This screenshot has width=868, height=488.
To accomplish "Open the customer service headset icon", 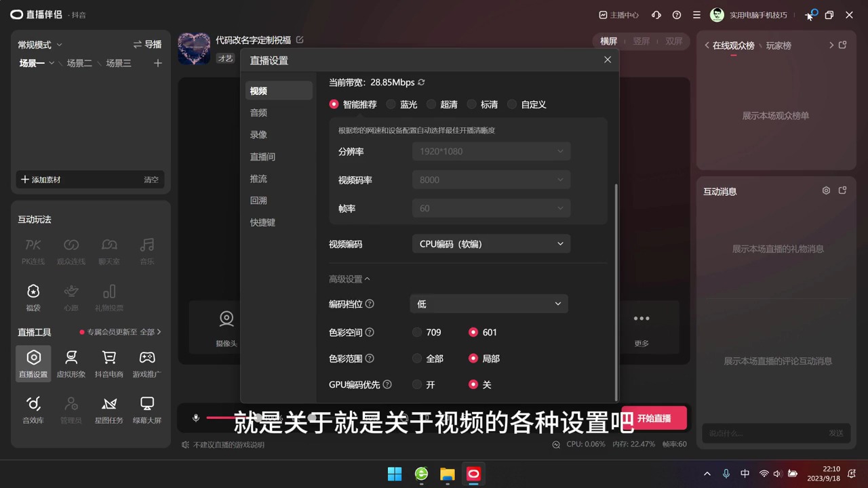I will (x=656, y=15).
